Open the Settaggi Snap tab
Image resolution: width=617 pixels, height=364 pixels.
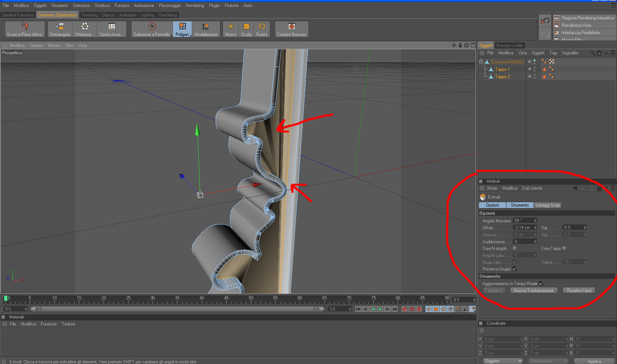tap(547, 205)
